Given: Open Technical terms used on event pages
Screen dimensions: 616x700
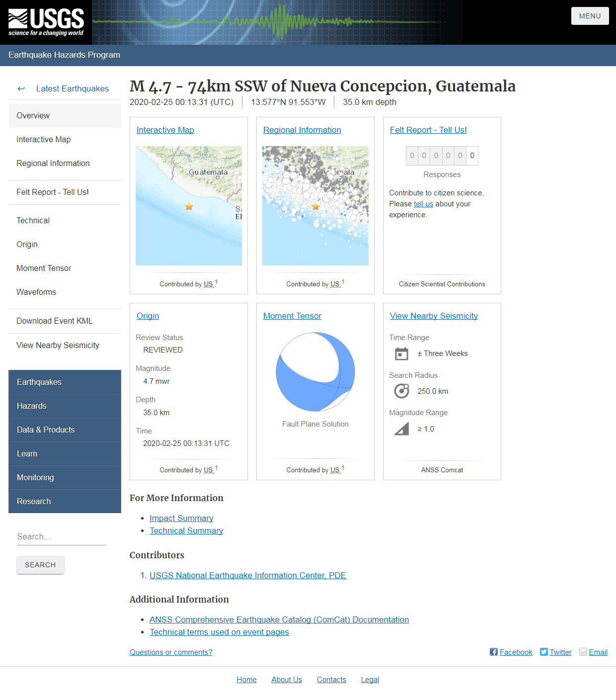Looking at the screenshot, I should click(x=219, y=632).
